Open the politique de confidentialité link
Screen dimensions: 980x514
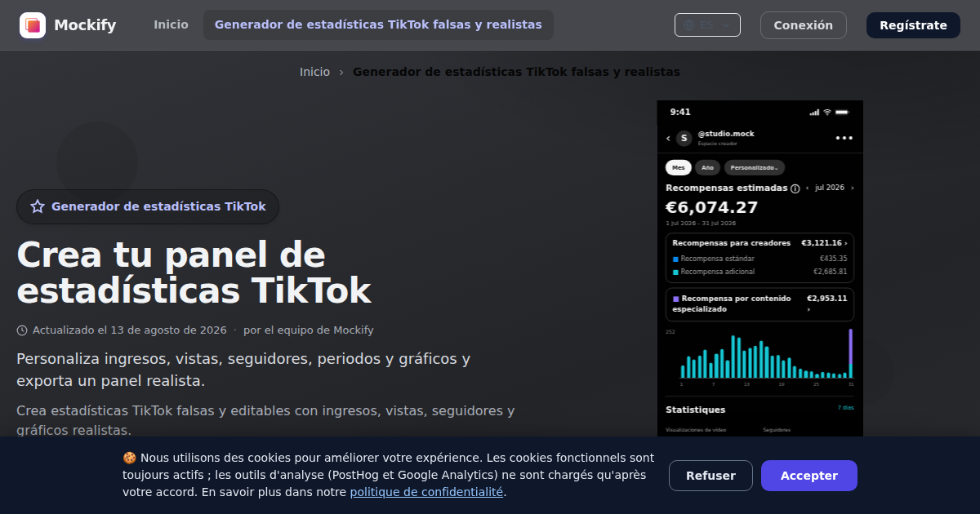pos(426,492)
